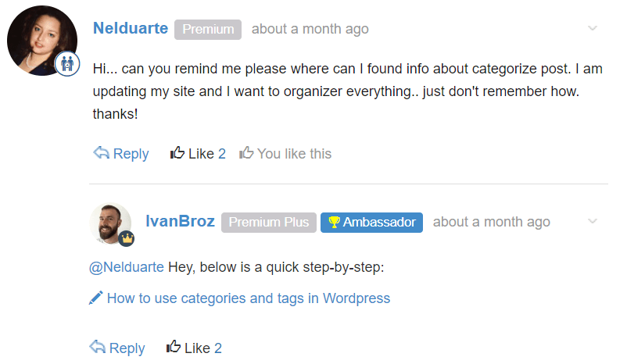Click Nelduarte's profile photo

(42, 41)
